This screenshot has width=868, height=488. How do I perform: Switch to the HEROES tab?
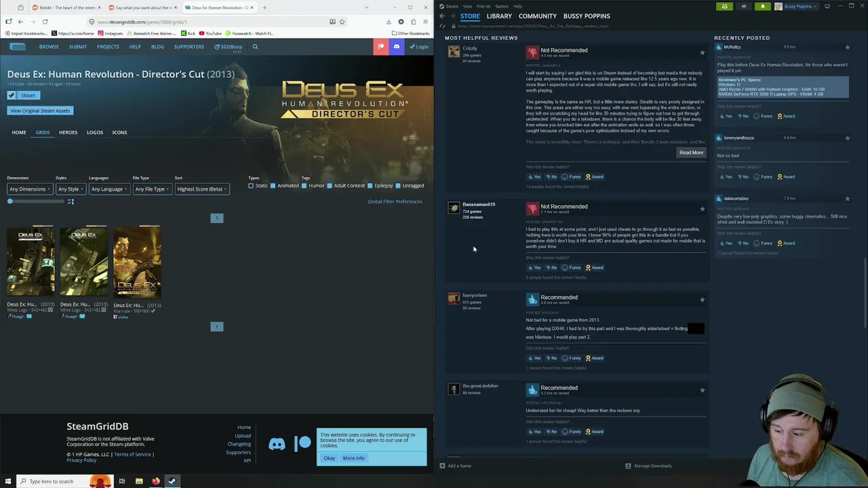tap(68, 132)
